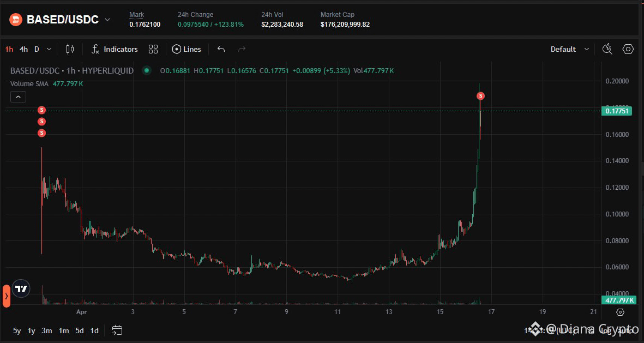This screenshot has height=343, width=644.
Task: Open chart settings hexagon icon in toolbar
Action: (628, 49)
